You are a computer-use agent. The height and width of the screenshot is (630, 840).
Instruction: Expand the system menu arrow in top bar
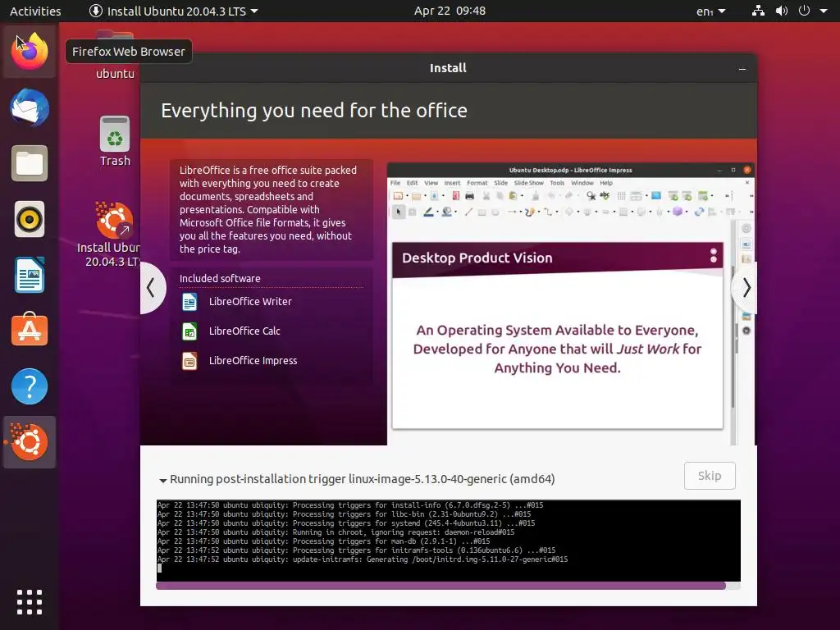pyautogui.click(x=824, y=11)
